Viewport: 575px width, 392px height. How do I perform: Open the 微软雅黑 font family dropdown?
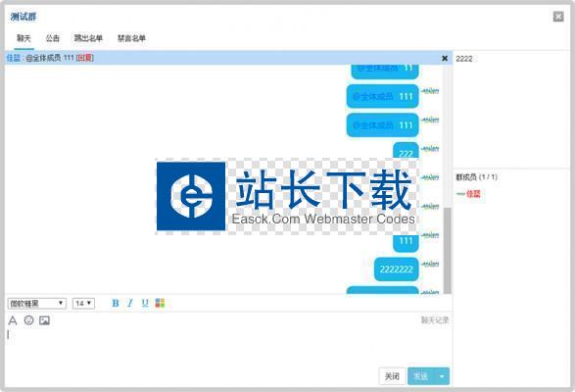pos(36,303)
